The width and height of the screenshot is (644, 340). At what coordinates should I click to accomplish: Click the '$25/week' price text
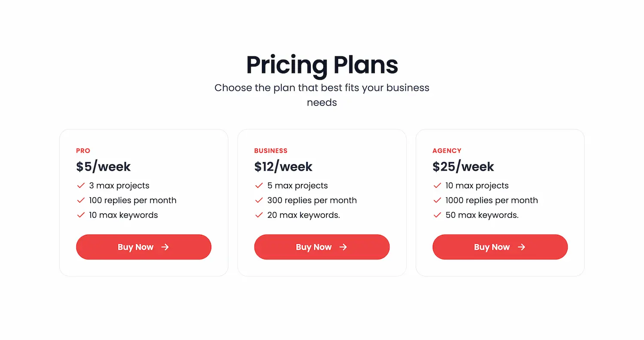pos(463,167)
